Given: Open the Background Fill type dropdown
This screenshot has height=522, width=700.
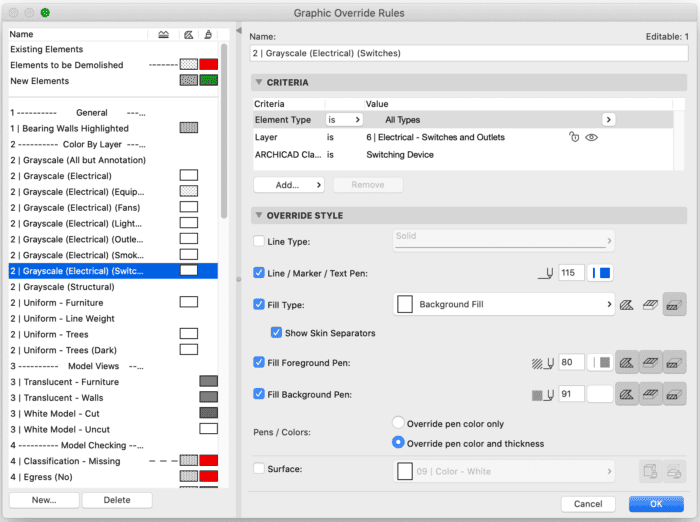Looking at the screenshot, I should [x=504, y=305].
